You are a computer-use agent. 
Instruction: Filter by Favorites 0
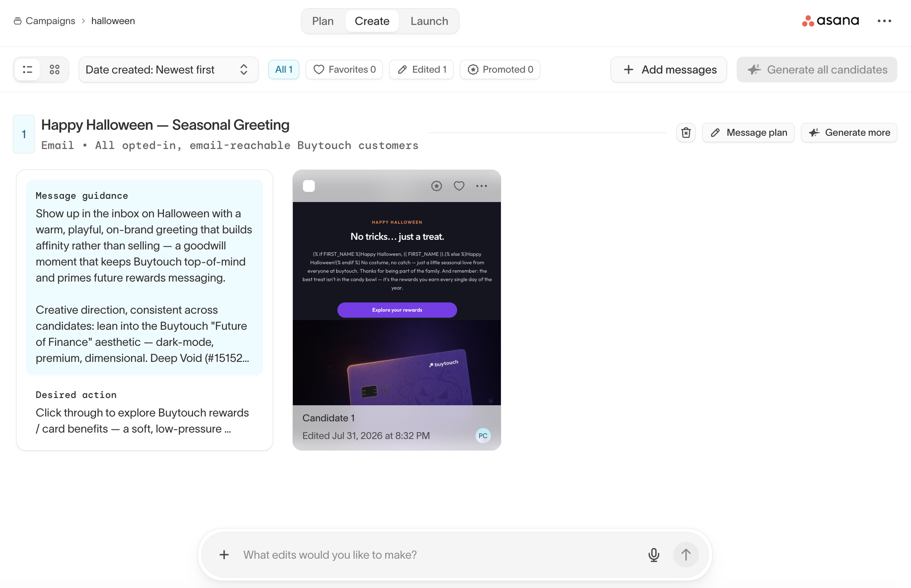344,69
